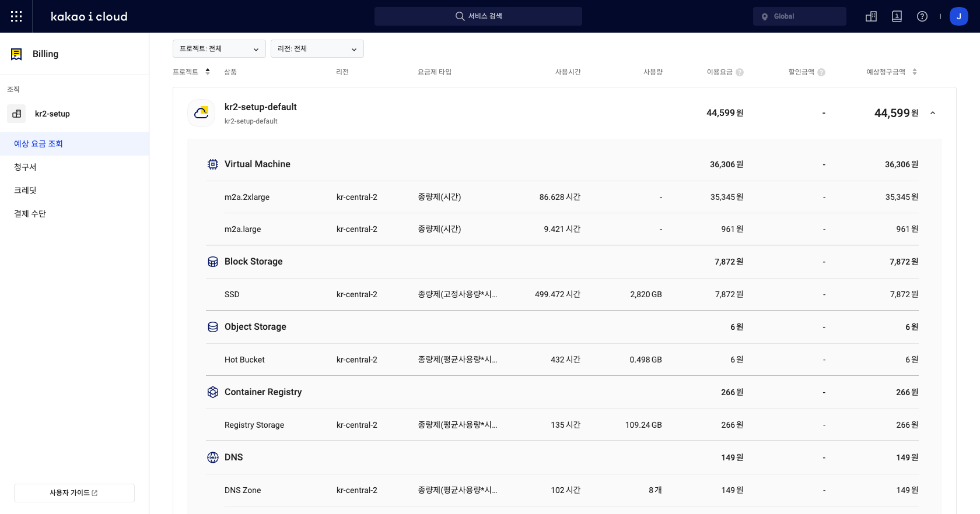Click the Global location pin icon
The height and width of the screenshot is (514, 980).
[x=765, y=16]
